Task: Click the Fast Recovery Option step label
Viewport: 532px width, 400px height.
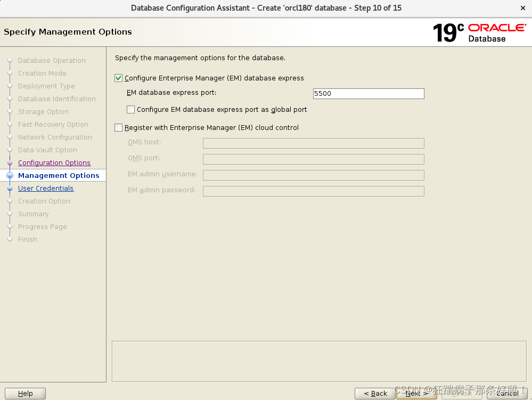Action: [53, 125]
